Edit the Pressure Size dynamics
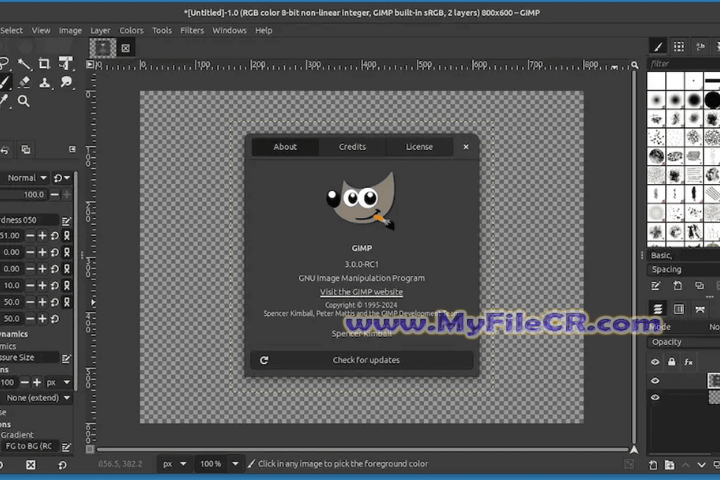720x480 pixels. coord(66,358)
